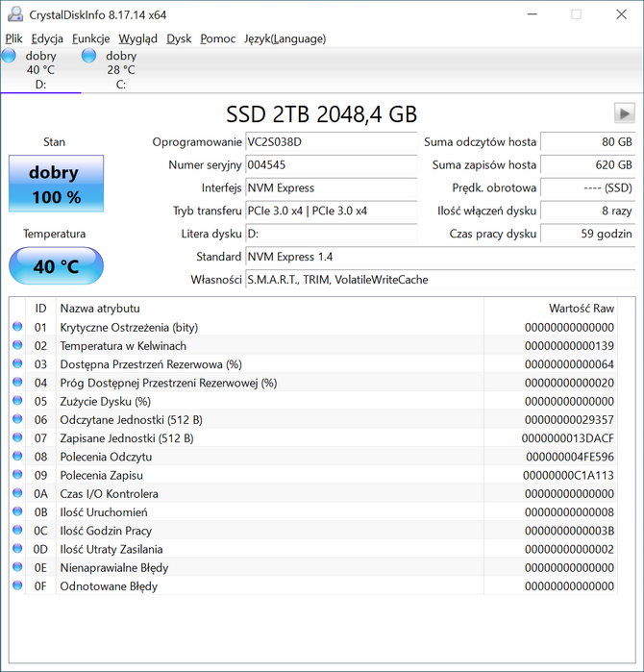
Task: Click status orb of attribute 0E row
Action: pyautogui.click(x=17, y=566)
